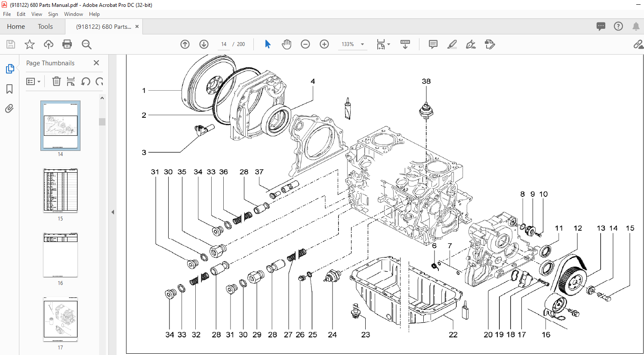
Task: Open the File menu
Action: (7, 14)
